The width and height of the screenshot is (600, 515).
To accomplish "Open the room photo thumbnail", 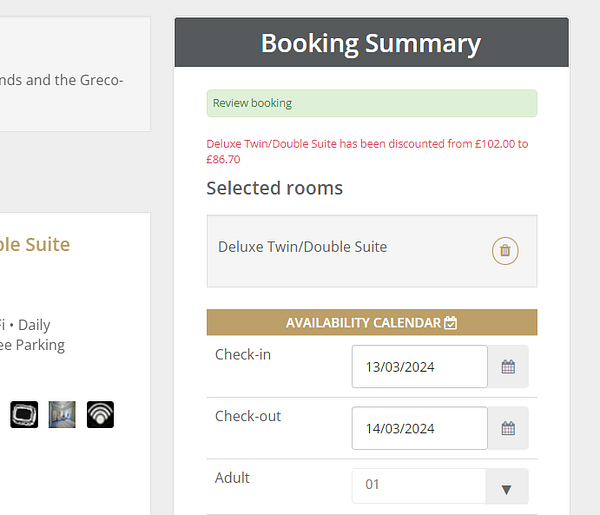I will pos(62,414).
